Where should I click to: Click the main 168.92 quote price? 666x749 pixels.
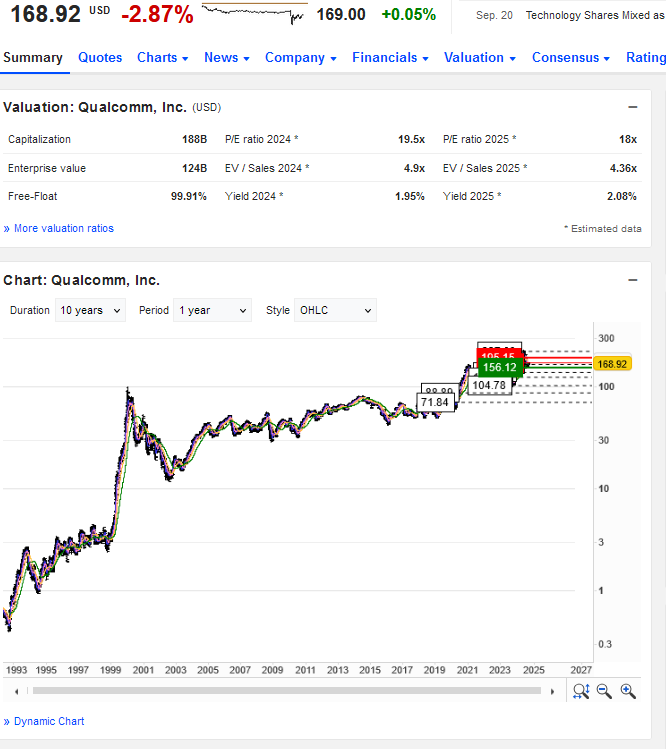(x=45, y=14)
